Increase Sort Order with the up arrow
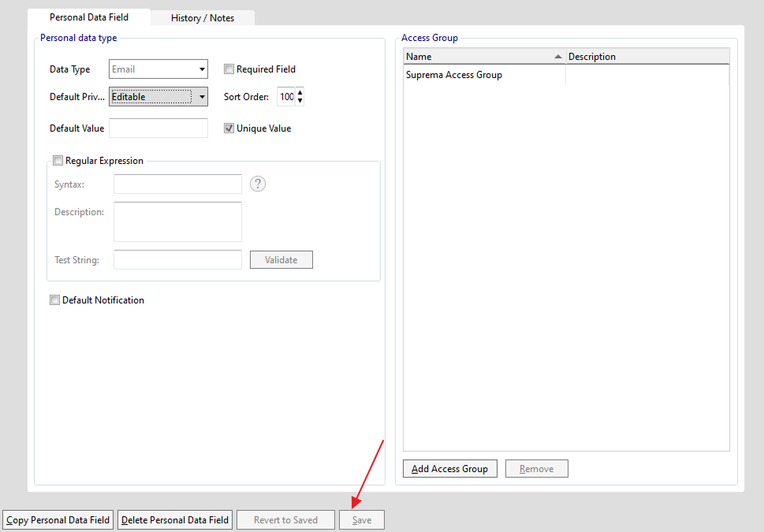 click(300, 92)
